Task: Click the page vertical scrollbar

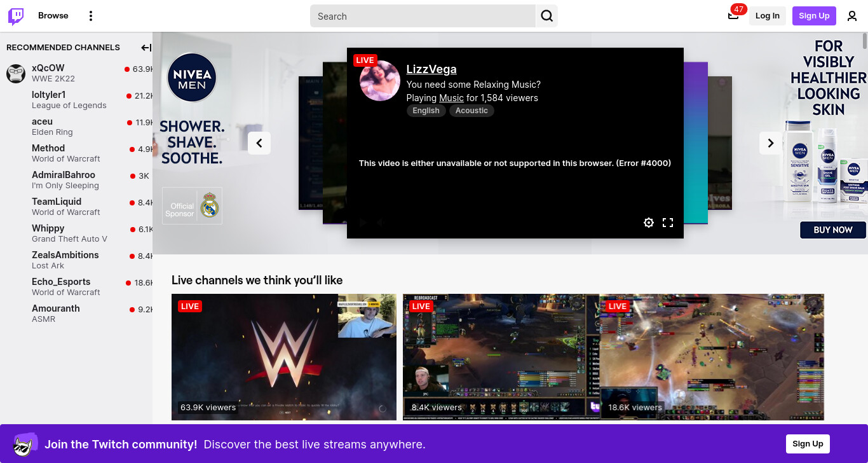Action: point(865,41)
